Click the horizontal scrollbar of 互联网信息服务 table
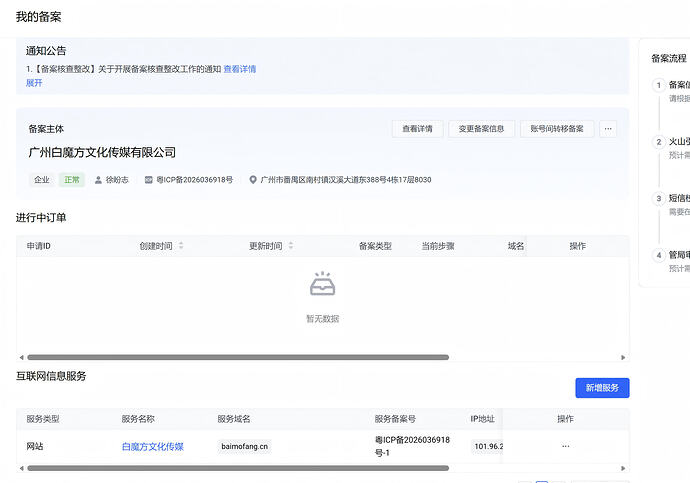Viewport: 690px width, 483px height. pos(238,468)
